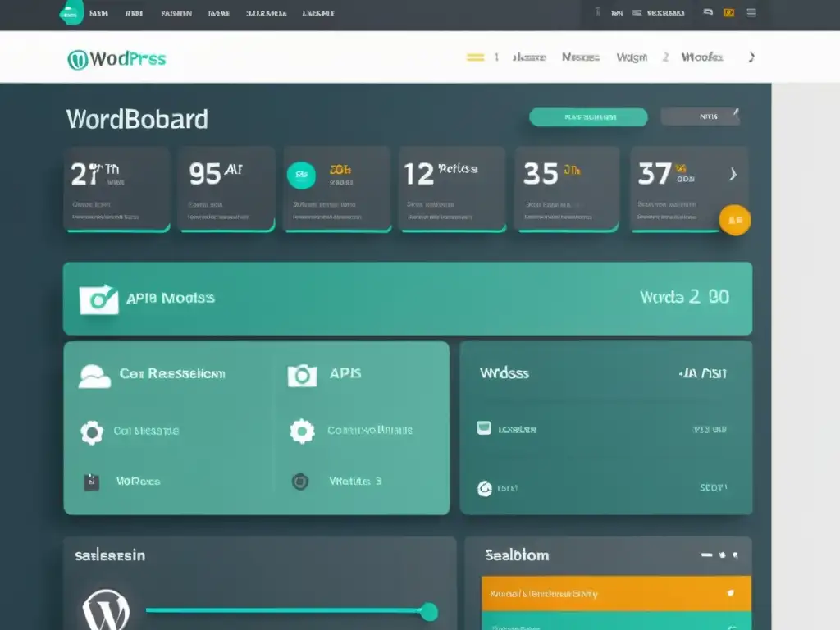Click the APIS label beside the camera icon
Viewport: 840px width, 630px height.
click(345, 373)
